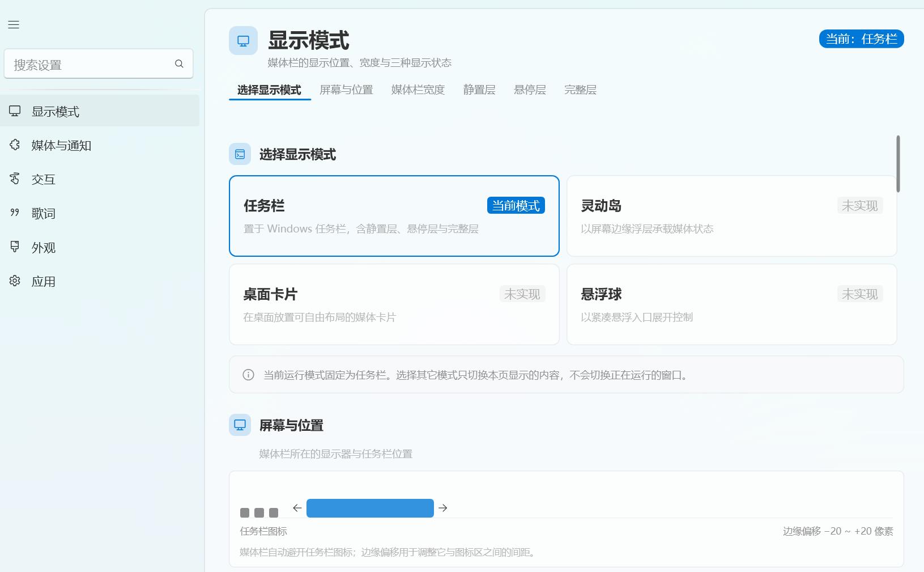Click the left arrow next to the blue bar
The image size is (924, 572).
pyautogui.click(x=297, y=508)
